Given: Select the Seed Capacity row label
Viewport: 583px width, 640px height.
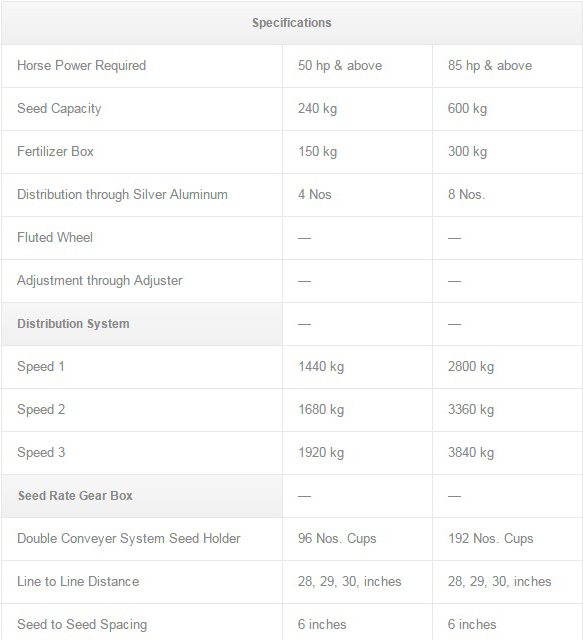Looking at the screenshot, I should 59,109.
